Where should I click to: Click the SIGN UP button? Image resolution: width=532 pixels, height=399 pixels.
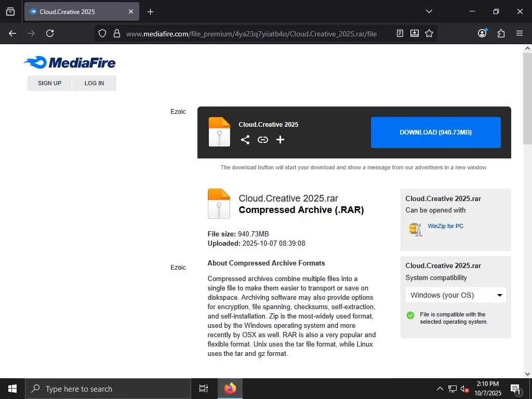[x=49, y=83]
